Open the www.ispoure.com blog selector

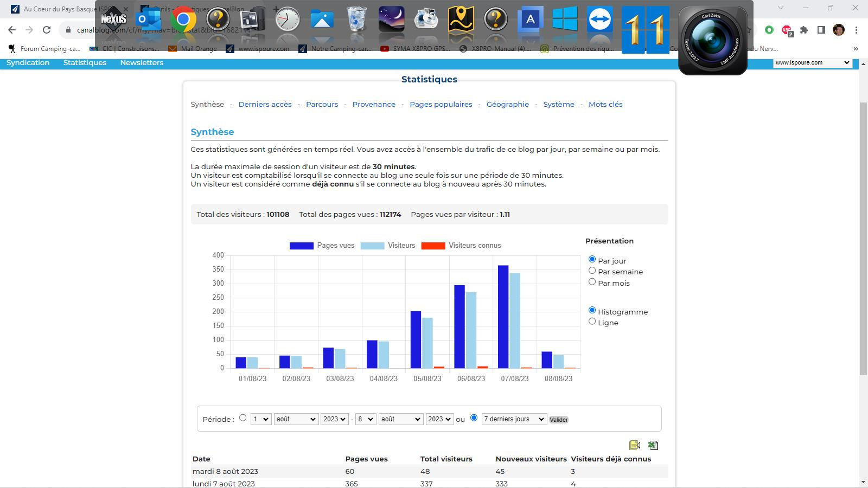tap(812, 63)
